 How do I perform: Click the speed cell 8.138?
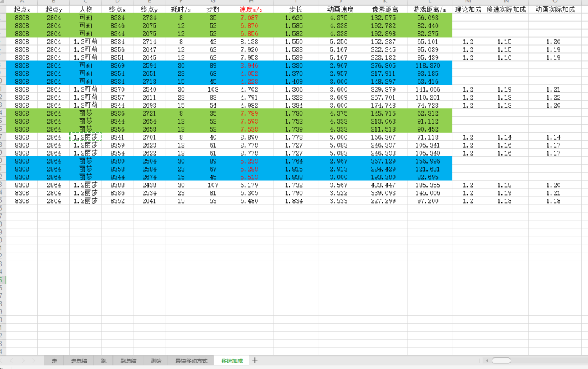tap(251, 42)
